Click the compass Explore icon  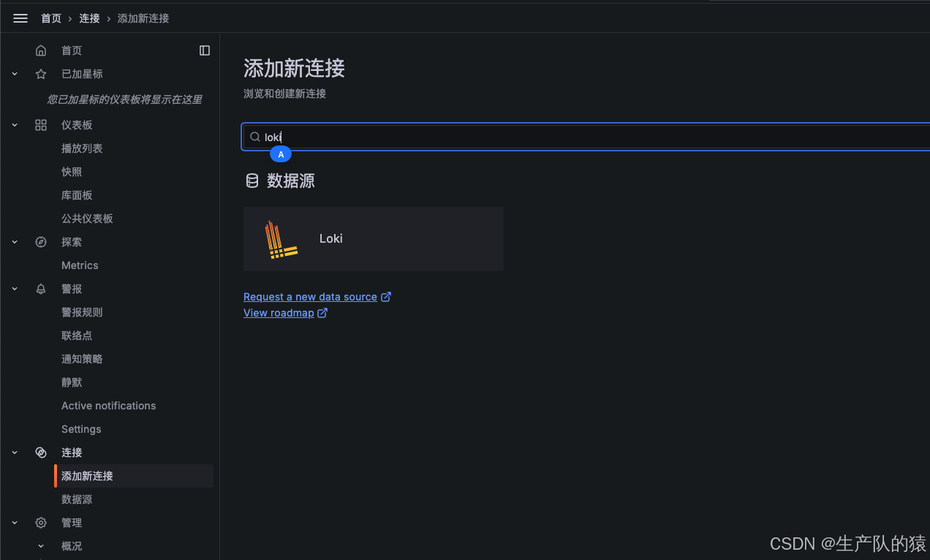tap(41, 242)
